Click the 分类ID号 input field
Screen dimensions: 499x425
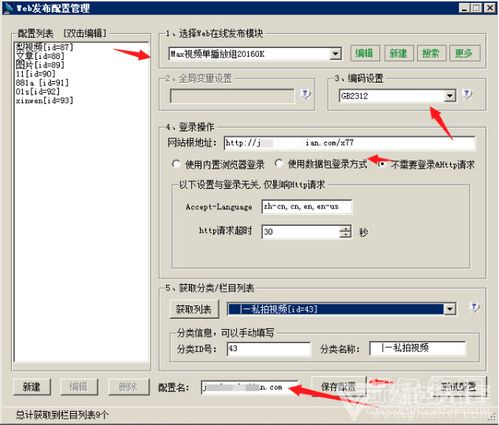[x=269, y=349]
